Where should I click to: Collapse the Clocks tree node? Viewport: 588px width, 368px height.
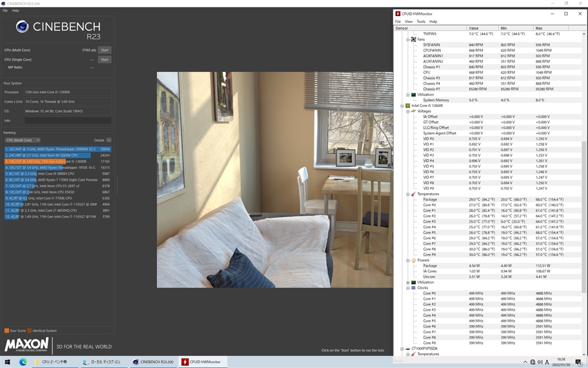[x=408, y=288]
